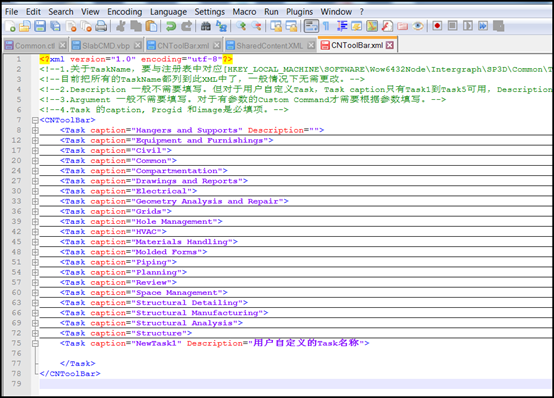Switch to the Common.ctl tab
Screen dimensions: 554x398
click(x=35, y=45)
